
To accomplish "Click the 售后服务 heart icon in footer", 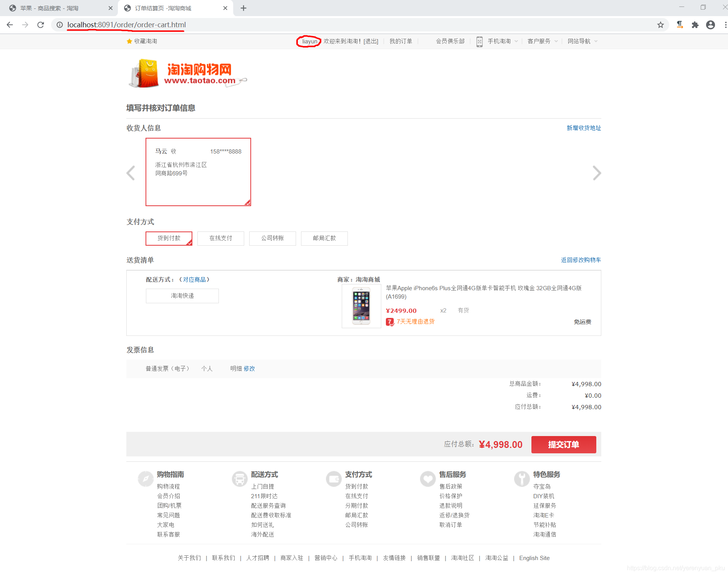I will [428, 479].
